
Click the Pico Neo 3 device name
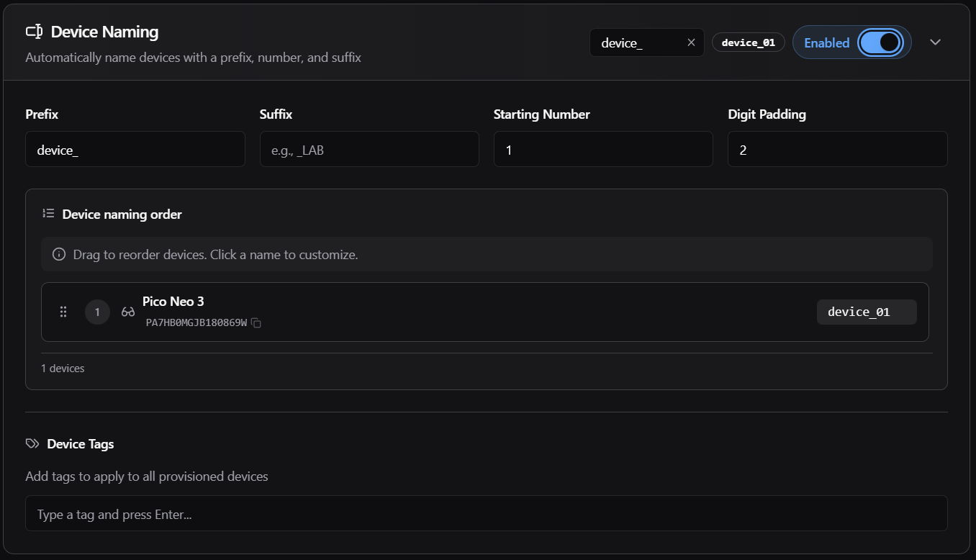tap(173, 302)
